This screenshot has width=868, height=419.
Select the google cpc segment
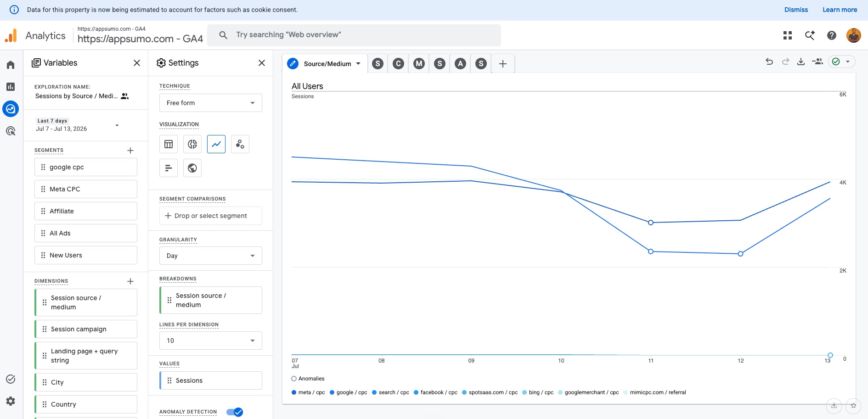coord(86,167)
